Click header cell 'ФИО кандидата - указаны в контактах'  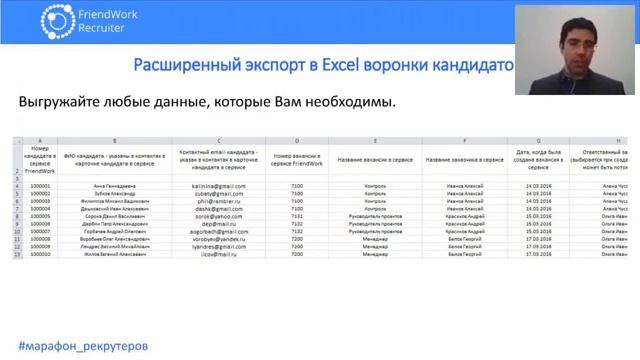115,160
